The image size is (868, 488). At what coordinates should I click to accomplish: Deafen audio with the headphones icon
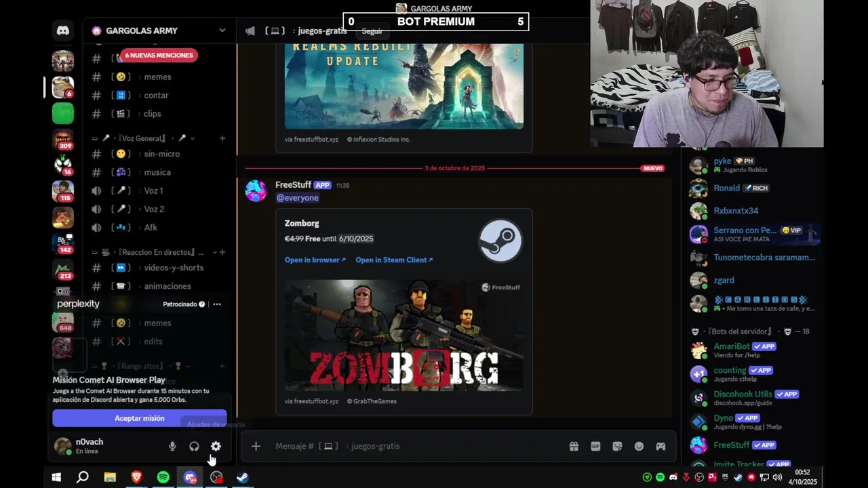194,446
